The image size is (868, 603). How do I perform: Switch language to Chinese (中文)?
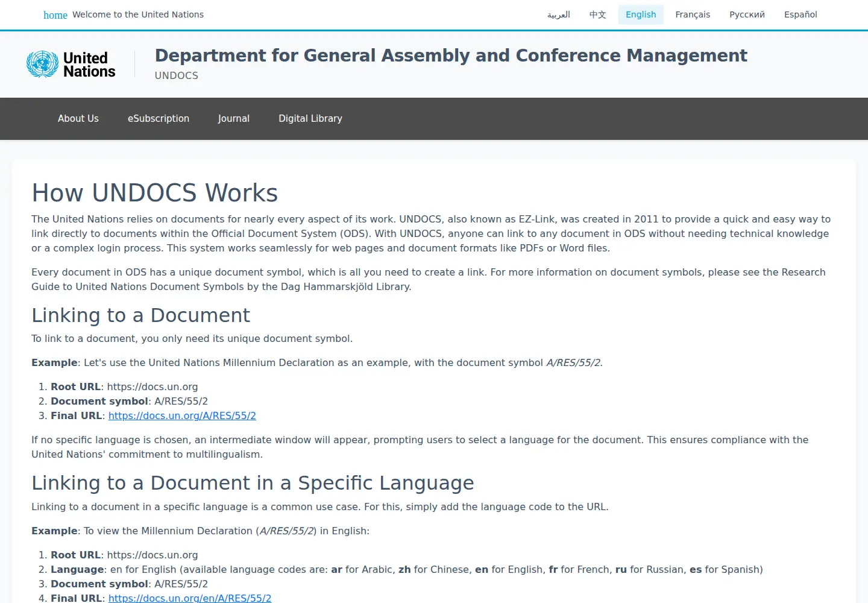[598, 14]
